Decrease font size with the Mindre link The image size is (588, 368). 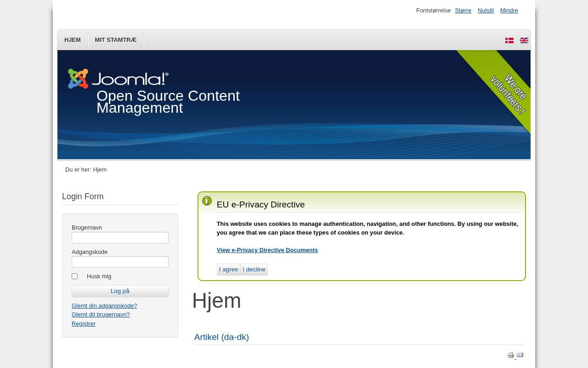509,11
